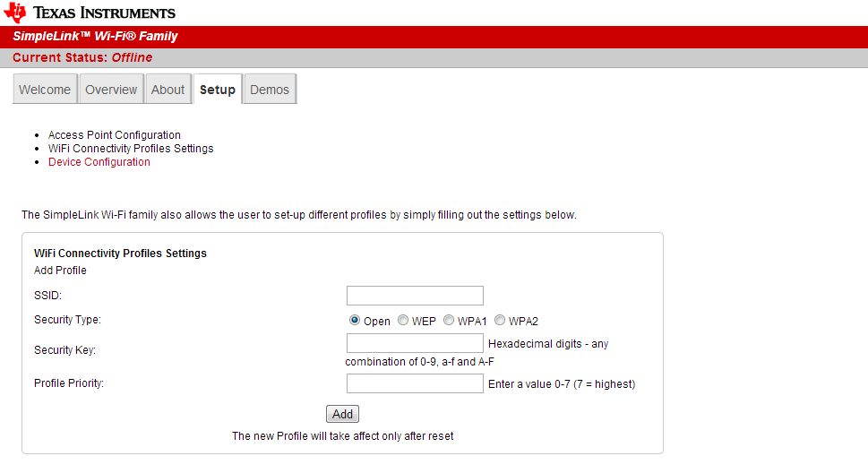Click the 'Current Status: Offline' text
The height and width of the screenshot is (473, 868).
pos(82,57)
